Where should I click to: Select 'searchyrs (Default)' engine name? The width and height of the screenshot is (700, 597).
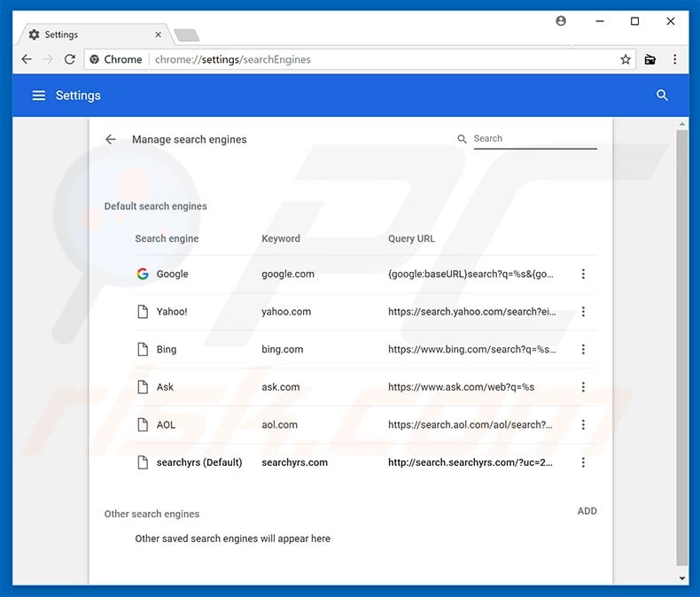pos(199,462)
